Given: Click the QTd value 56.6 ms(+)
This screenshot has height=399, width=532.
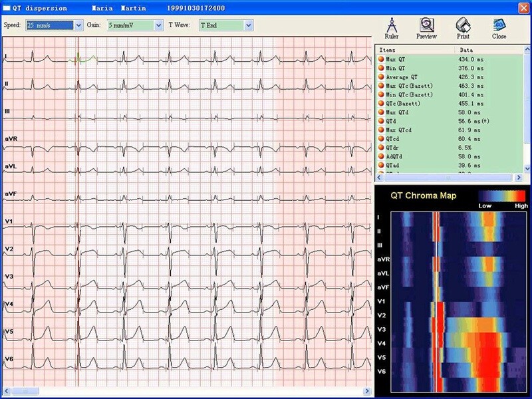Looking at the screenshot, I should [x=473, y=121].
